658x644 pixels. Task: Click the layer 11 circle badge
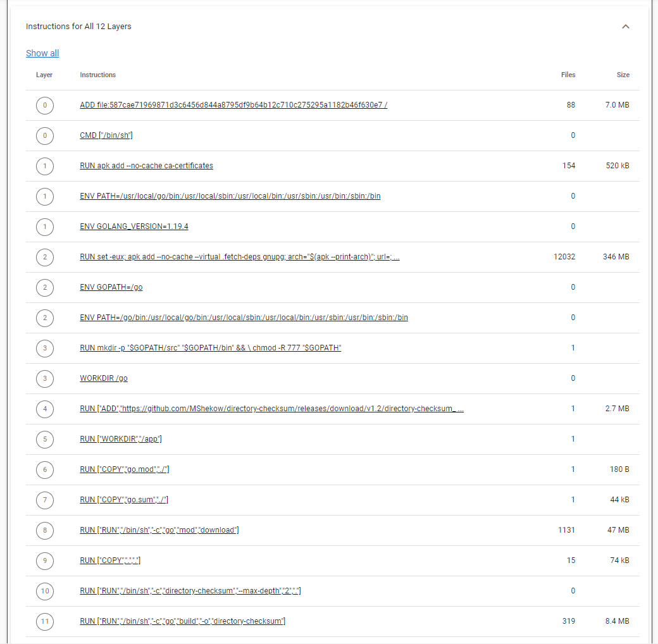coord(45,621)
